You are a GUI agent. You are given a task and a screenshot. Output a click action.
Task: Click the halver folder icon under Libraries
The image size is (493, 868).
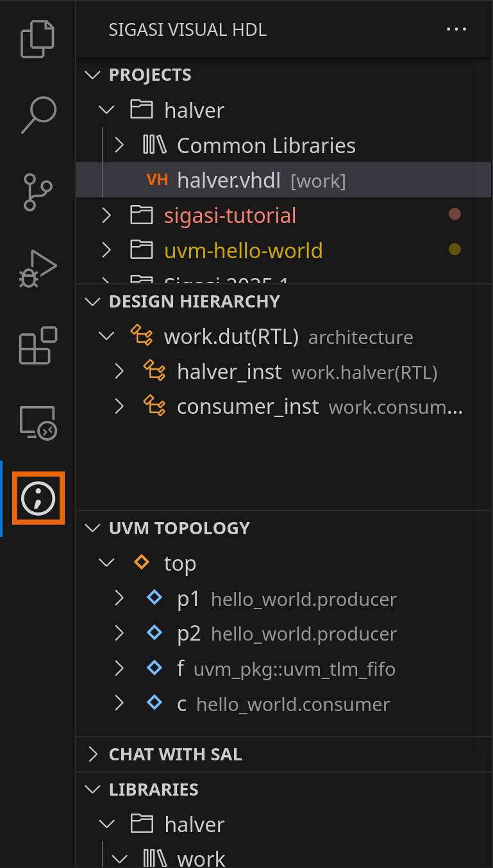(x=142, y=824)
